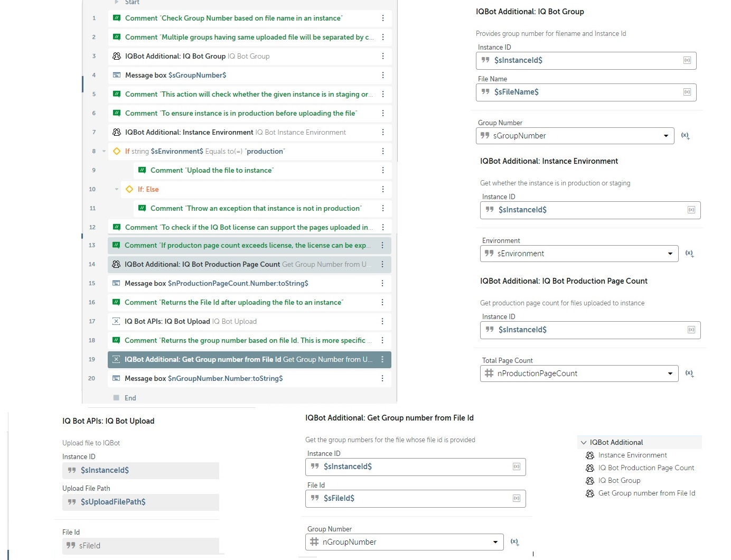Open the nProductionPageCount Total Page Count dropdown
Viewport: 731px width, 560px height.
(579, 374)
